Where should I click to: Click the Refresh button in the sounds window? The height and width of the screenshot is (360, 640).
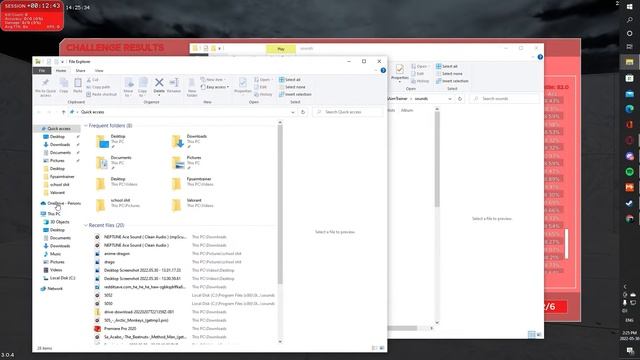[x=460, y=99]
